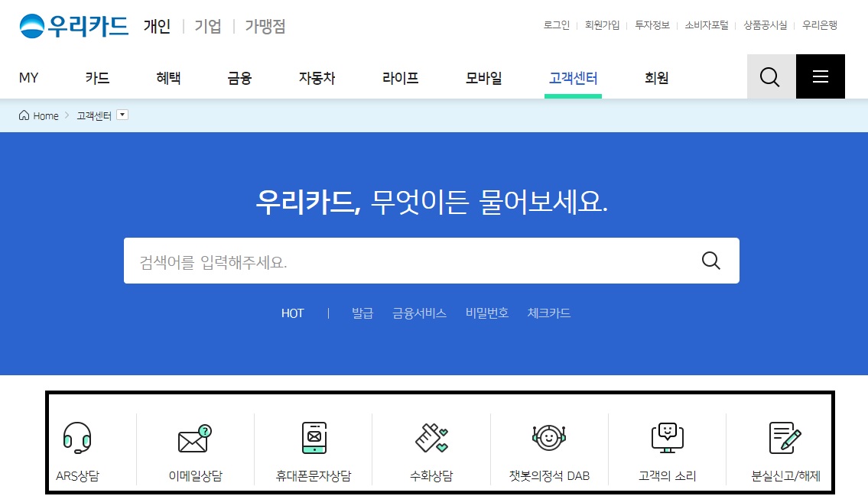Select the MY menu
868x496 pixels.
click(x=29, y=77)
